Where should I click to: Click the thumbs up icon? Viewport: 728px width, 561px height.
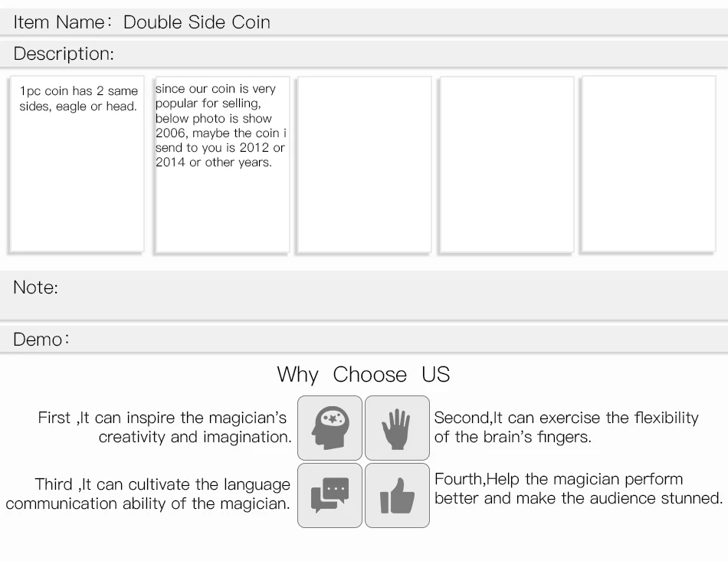pyautogui.click(x=397, y=495)
